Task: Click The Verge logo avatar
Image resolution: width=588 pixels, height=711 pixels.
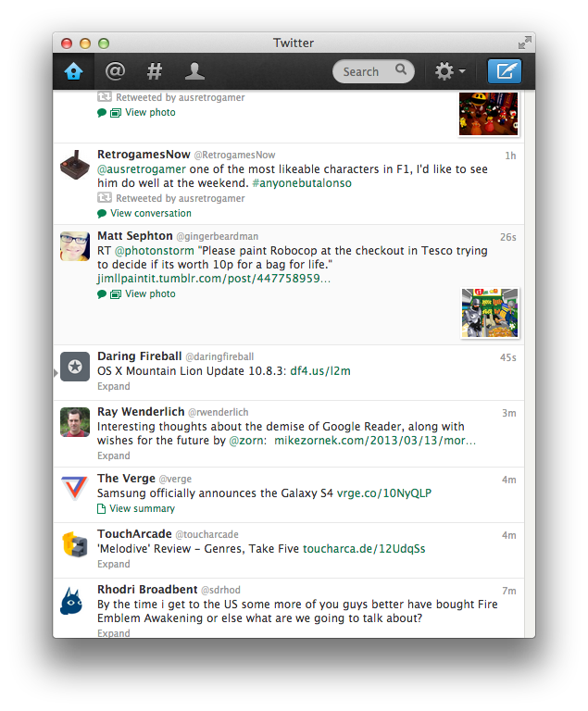Action: click(75, 489)
